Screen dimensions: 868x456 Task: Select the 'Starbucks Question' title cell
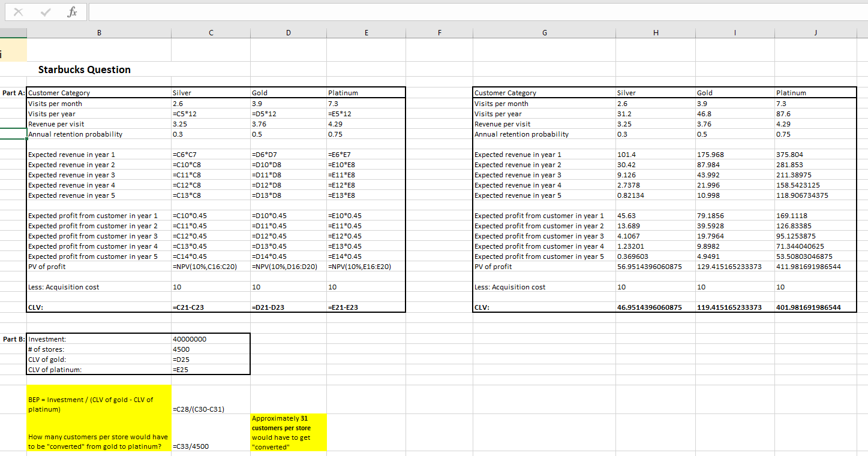[99, 70]
